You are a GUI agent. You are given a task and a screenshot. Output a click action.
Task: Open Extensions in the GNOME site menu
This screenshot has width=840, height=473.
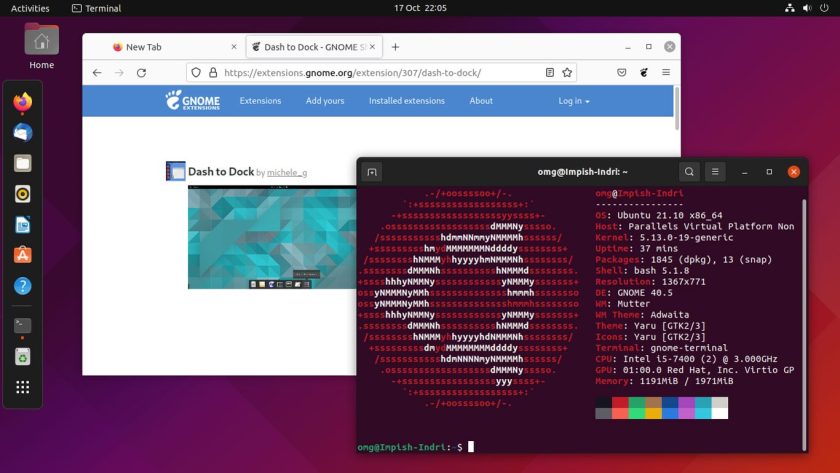260,101
